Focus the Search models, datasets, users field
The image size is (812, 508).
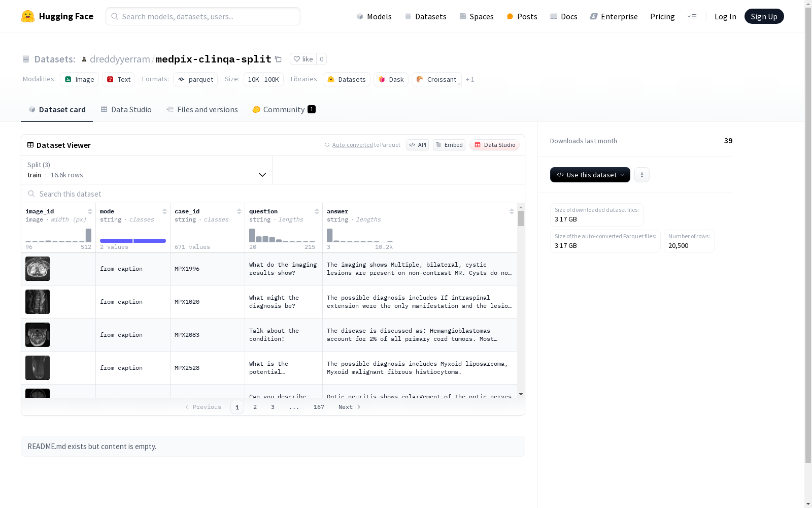coord(203,16)
